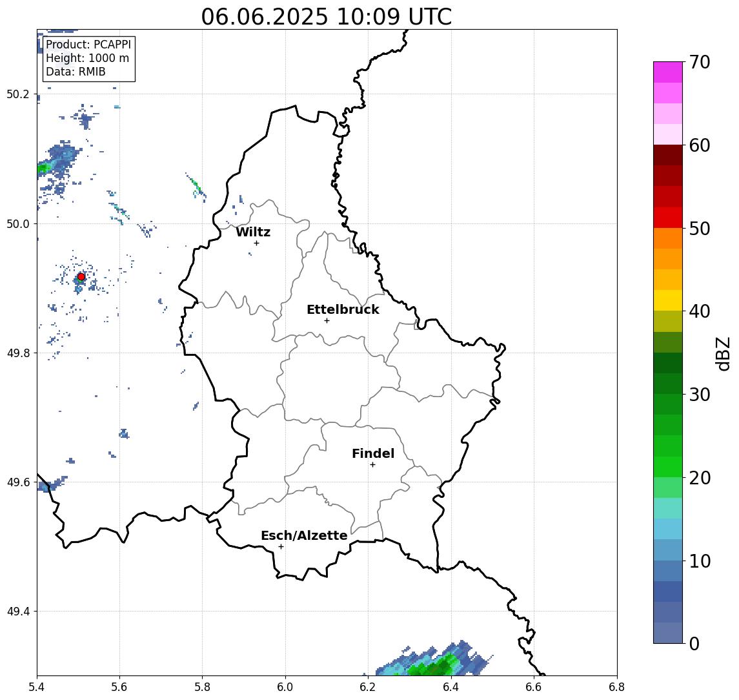Click the Findel station label

(373, 453)
